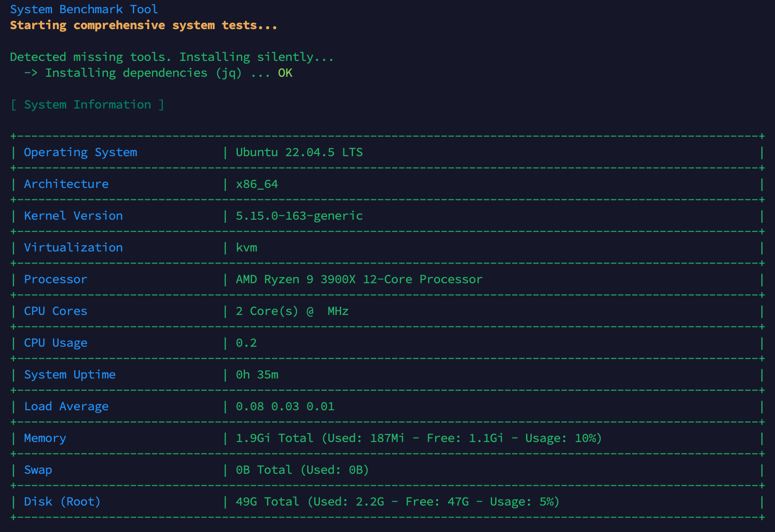Click the Kernel Version label
The width and height of the screenshot is (775, 532).
(73, 216)
